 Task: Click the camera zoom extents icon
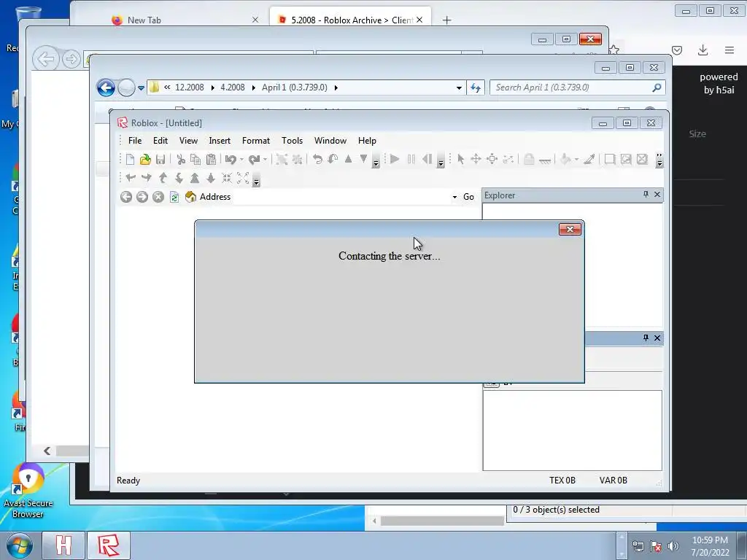(243, 178)
